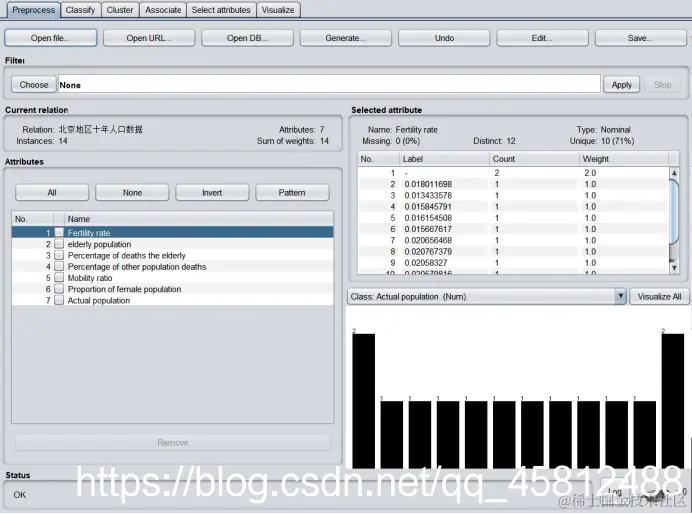Click the attribute list Name column header
This screenshot has height=514, width=692.
(199, 219)
